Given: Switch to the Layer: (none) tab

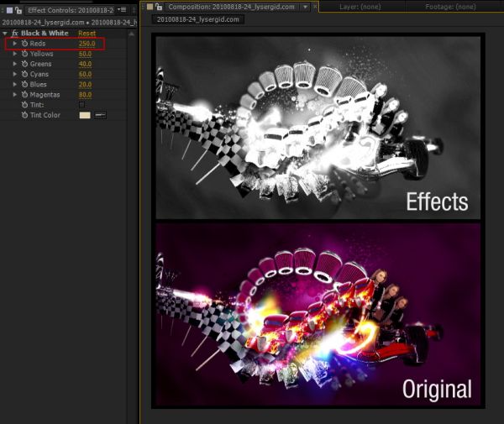Looking at the screenshot, I should pos(360,7).
